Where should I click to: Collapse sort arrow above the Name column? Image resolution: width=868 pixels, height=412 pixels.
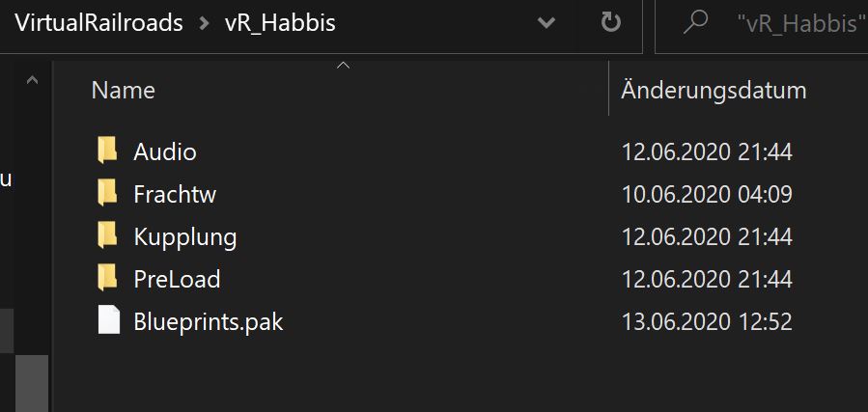[342, 67]
